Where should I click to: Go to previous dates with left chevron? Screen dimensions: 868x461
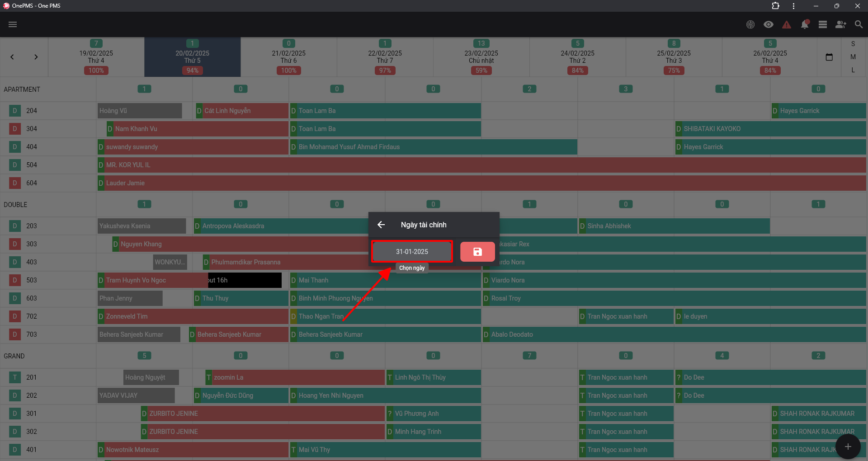[x=12, y=57]
